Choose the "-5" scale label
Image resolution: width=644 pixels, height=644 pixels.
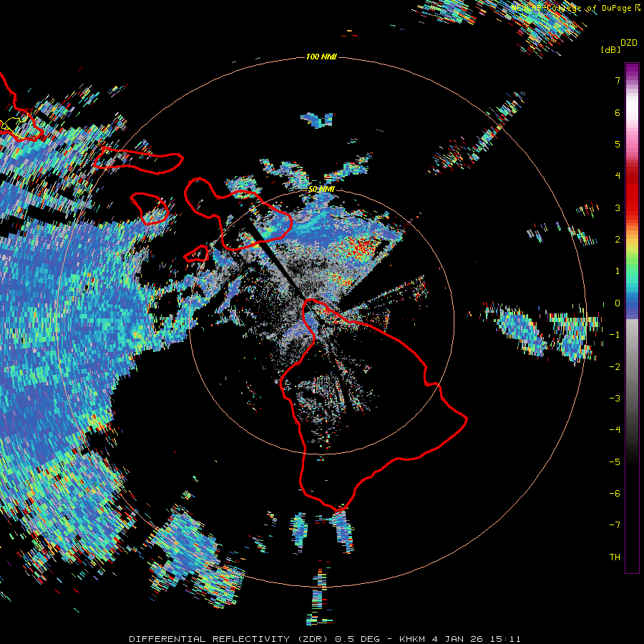tap(615, 462)
